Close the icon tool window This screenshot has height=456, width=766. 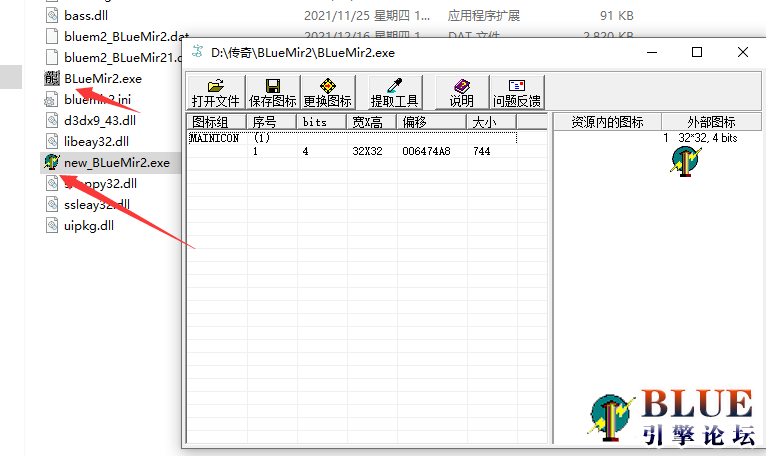[x=743, y=52]
